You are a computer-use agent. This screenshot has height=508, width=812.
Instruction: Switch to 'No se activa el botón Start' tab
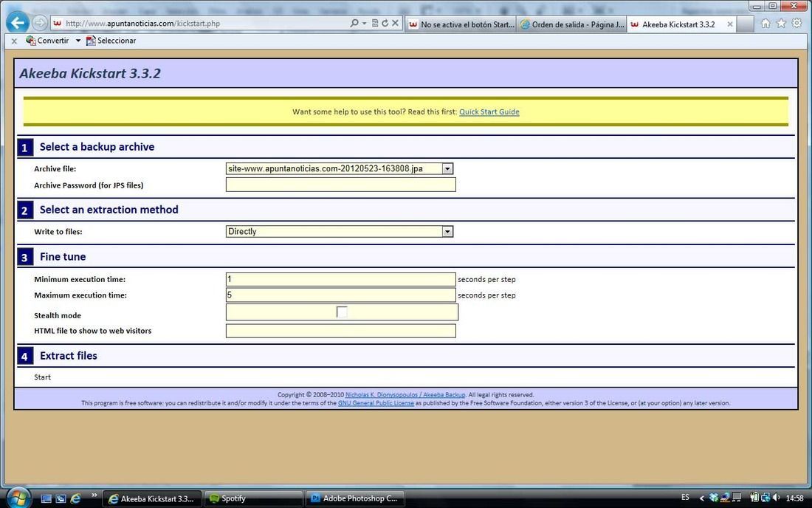[x=461, y=24]
